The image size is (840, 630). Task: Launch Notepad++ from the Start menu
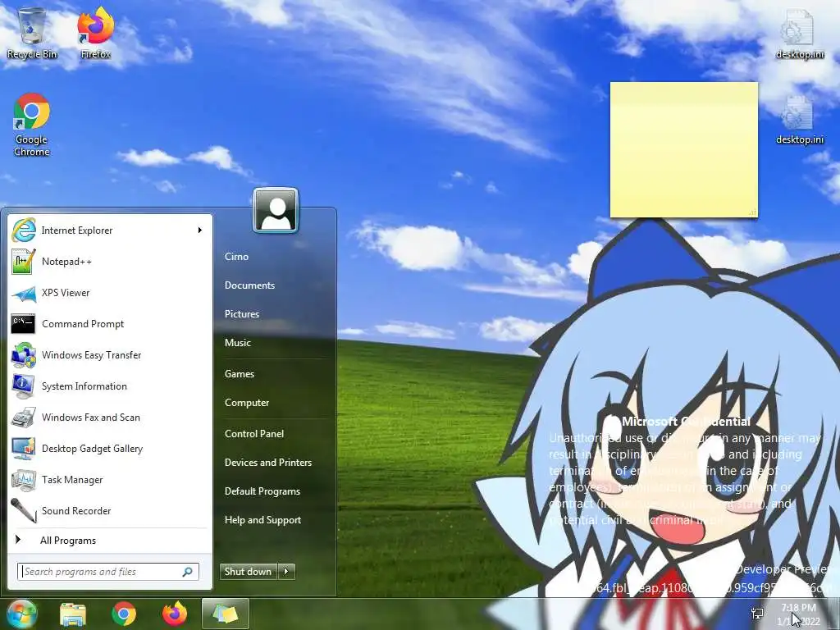(109, 262)
